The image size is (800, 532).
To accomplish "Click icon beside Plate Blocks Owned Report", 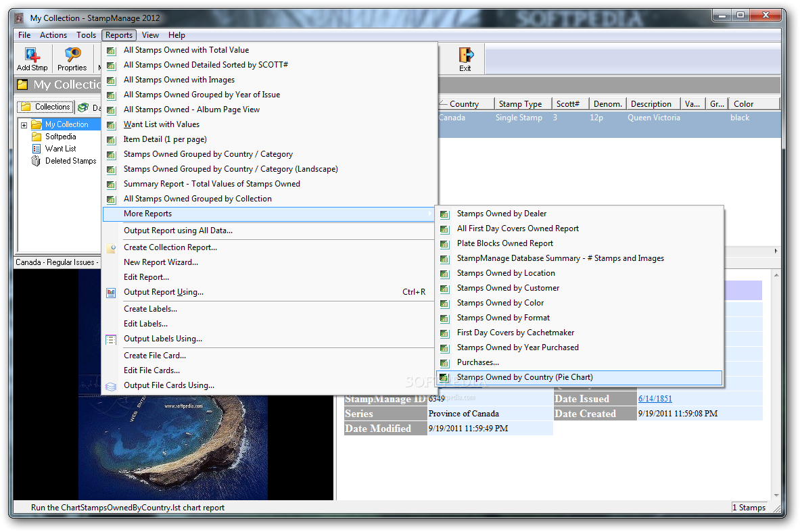I will 444,244.
